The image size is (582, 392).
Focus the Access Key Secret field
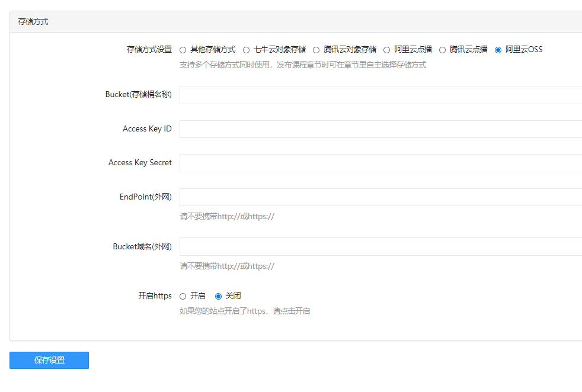[381, 163]
